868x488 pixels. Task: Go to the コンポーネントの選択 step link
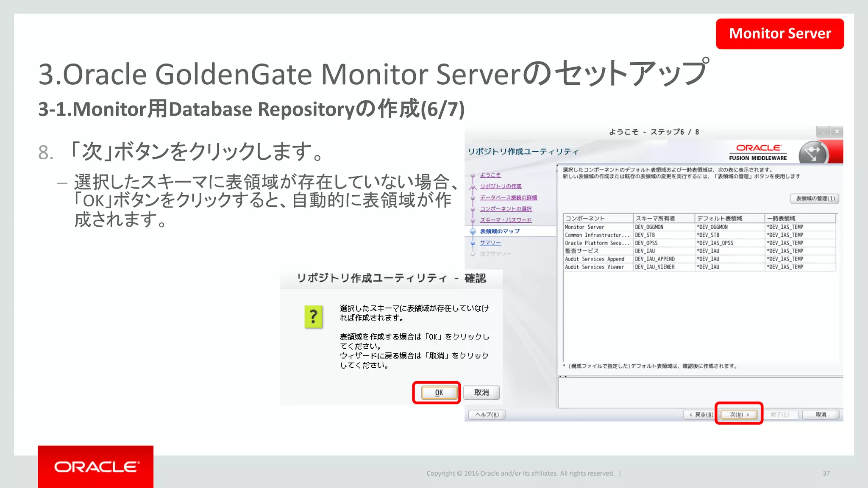click(506, 208)
